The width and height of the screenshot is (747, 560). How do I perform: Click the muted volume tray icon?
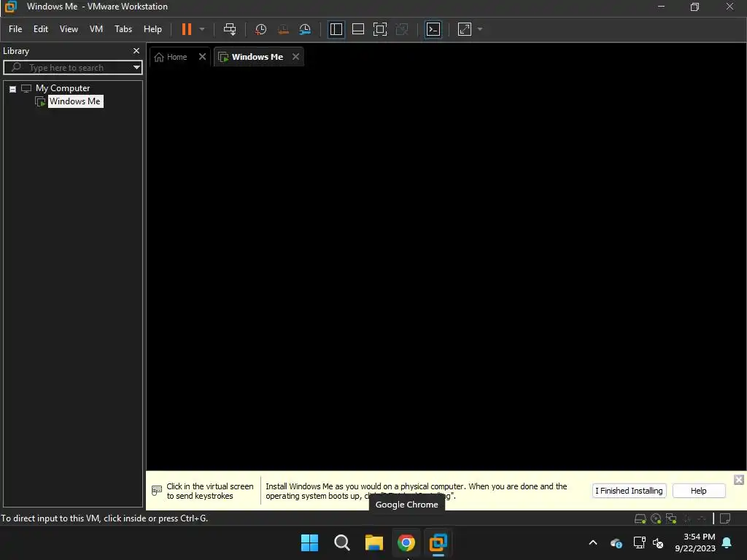pos(659,542)
